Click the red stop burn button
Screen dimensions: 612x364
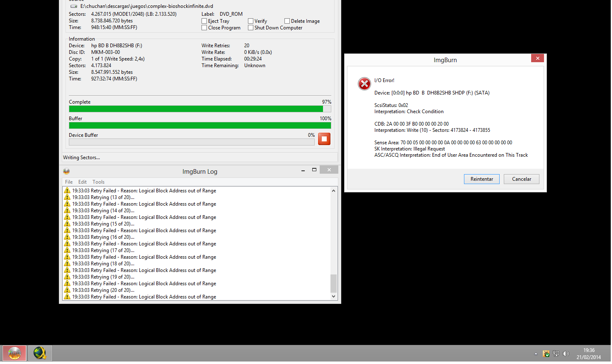325,139
